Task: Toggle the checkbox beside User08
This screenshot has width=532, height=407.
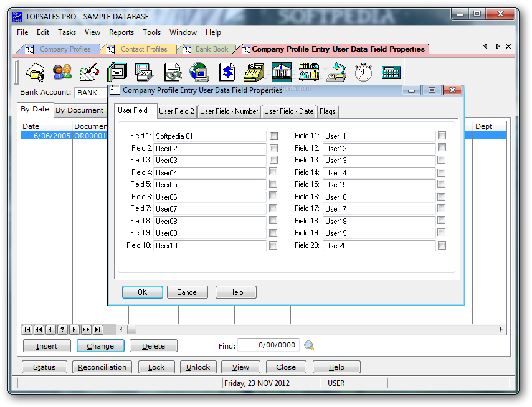Action: tap(273, 220)
